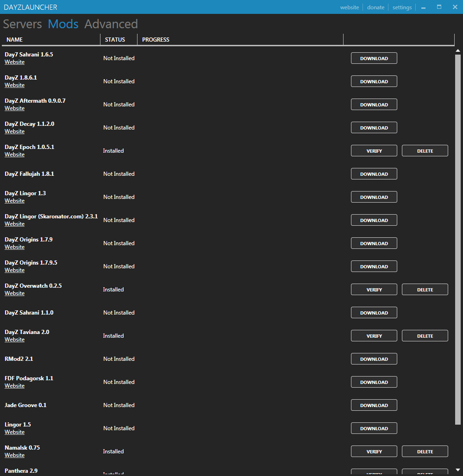Click the scrollbar down arrow in mods list

click(458, 470)
